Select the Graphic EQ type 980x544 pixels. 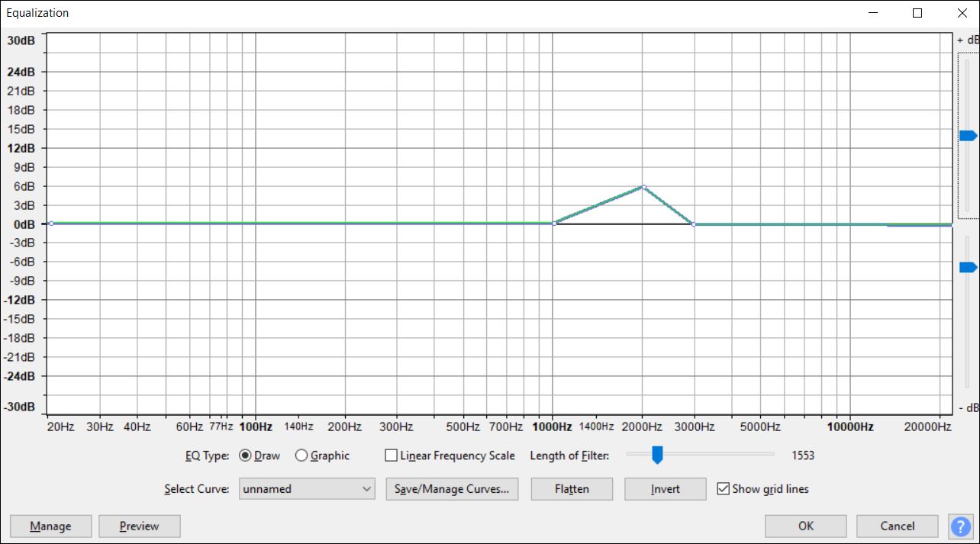point(302,455)
